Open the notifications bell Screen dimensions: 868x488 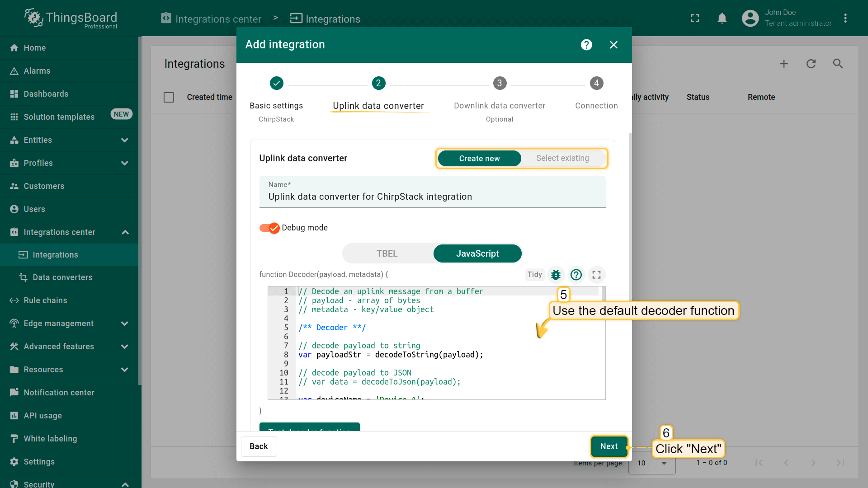[x=722, y=18]
